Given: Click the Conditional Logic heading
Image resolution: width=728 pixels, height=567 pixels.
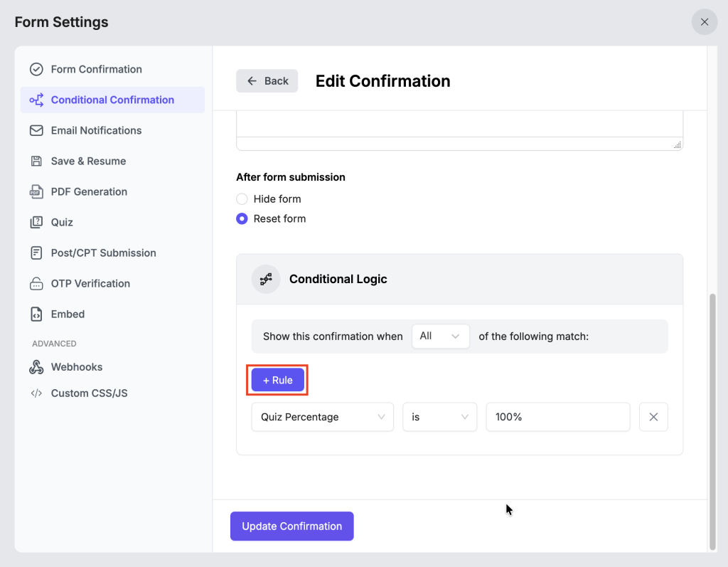Looking at the screenshot, I should coord(338,279).
